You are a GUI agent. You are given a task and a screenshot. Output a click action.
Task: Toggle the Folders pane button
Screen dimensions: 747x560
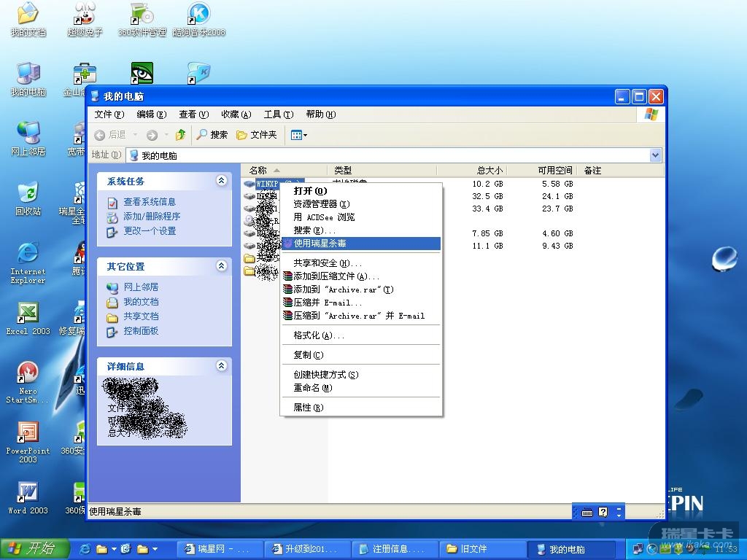point(256,135)
